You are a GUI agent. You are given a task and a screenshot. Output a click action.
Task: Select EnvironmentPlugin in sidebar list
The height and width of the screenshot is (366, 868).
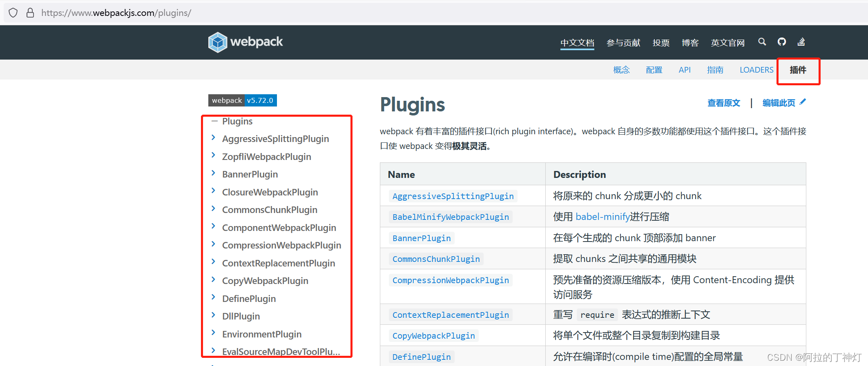tap(262, 334)
